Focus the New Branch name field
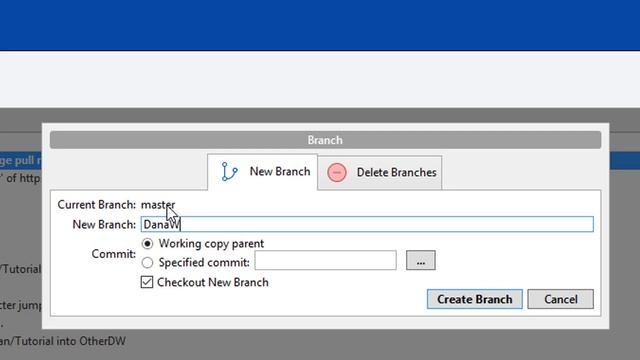Screen dimensions: 640x360 [x=367, y=224]
